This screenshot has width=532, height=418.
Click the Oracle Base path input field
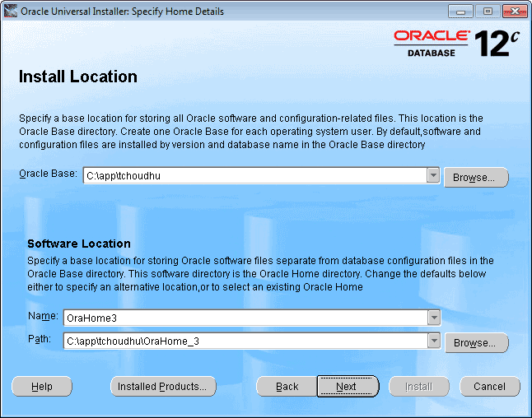coord(254,175)
